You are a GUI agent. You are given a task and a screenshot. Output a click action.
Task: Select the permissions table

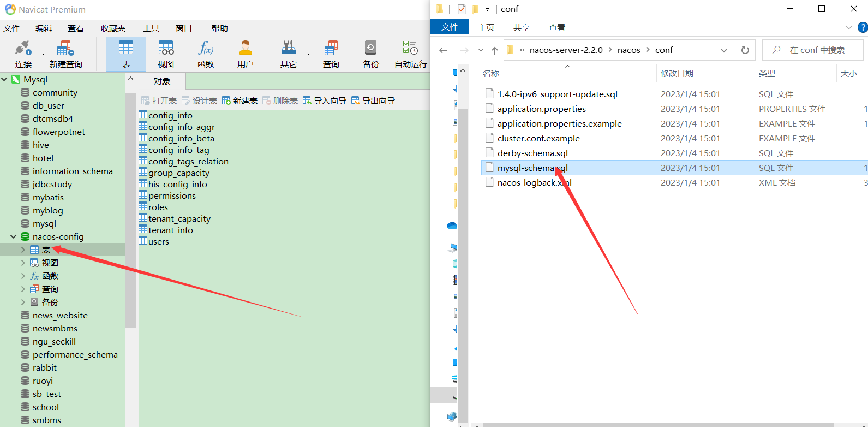(172, 195)
